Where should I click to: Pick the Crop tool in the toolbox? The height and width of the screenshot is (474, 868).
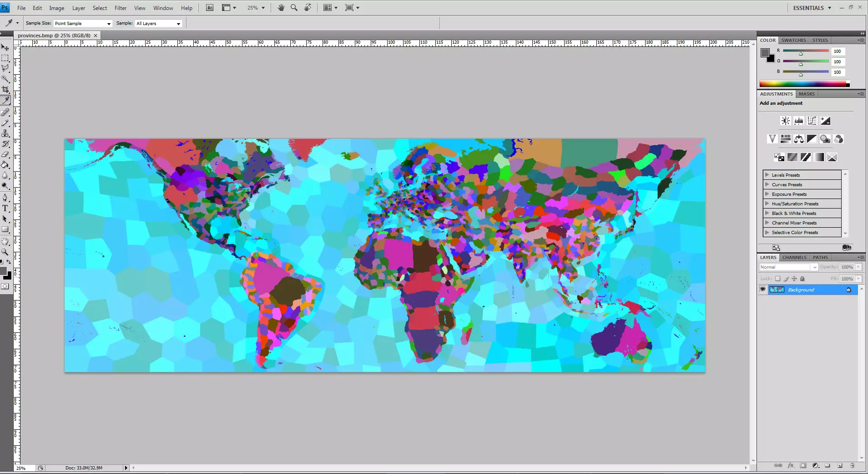tap(5, 90)
